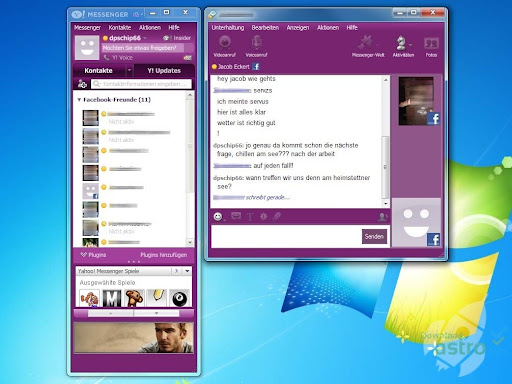
Task: Click the Insider icon in the Messenger header
Action: pyautogui.click(x=167, y=38)
